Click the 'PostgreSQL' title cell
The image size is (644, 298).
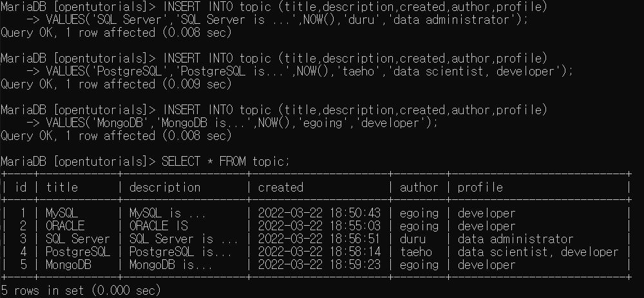tap(78, 252)
